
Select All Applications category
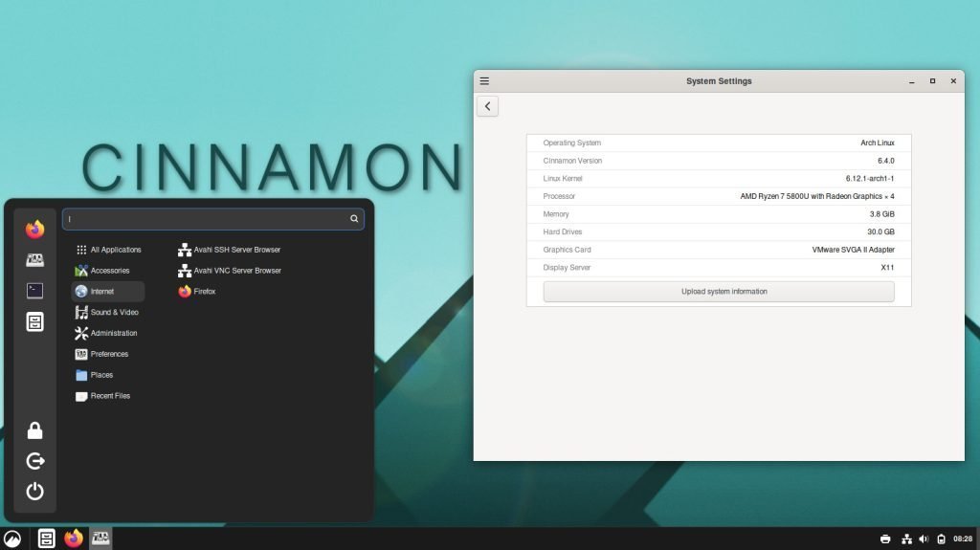point(108,250)
